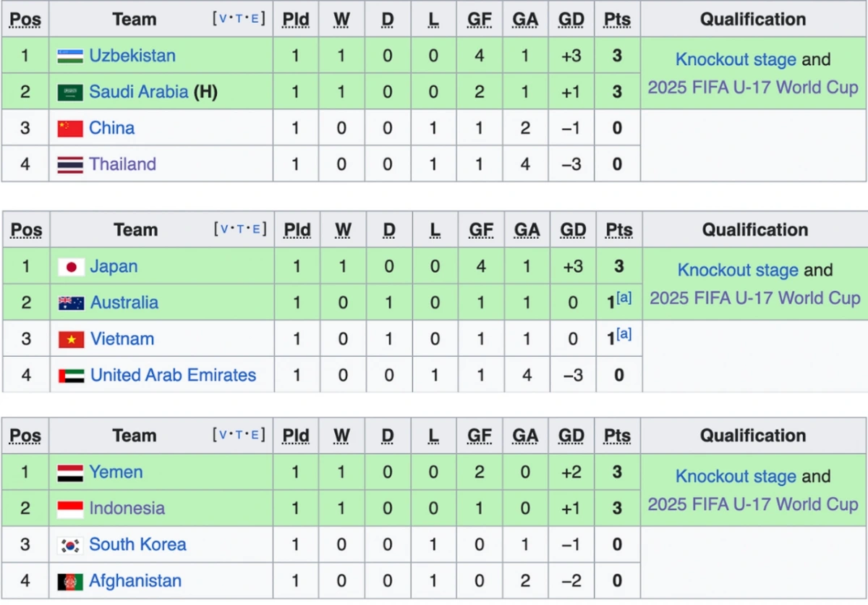Click the Japan flag icon
Screen dimensions: 868x605
72,267
